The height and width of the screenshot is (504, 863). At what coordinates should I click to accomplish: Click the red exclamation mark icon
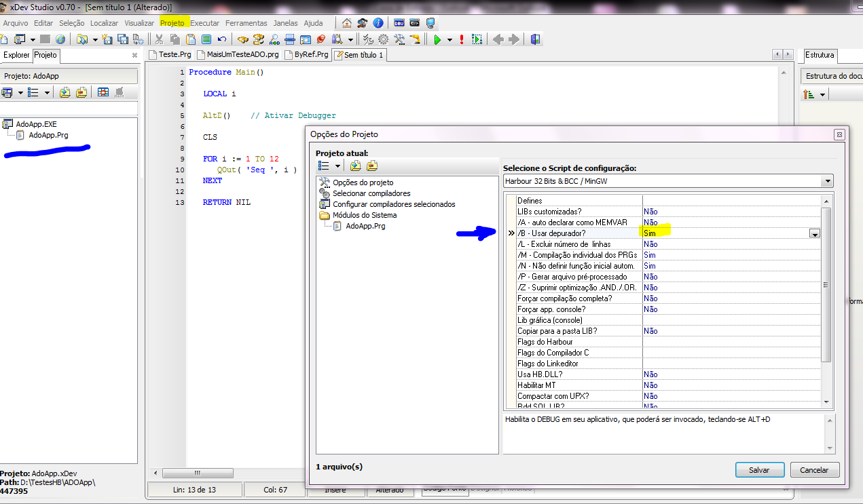462,39
